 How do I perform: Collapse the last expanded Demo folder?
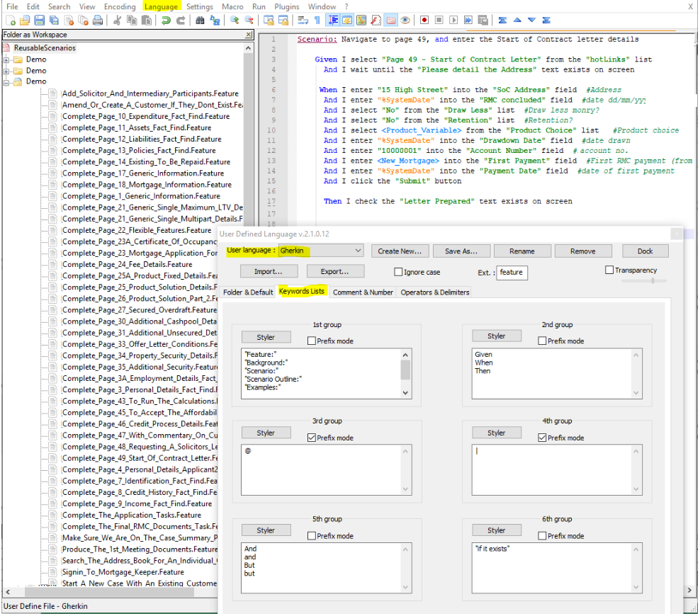pyautogui.click(x=7, y=81)
